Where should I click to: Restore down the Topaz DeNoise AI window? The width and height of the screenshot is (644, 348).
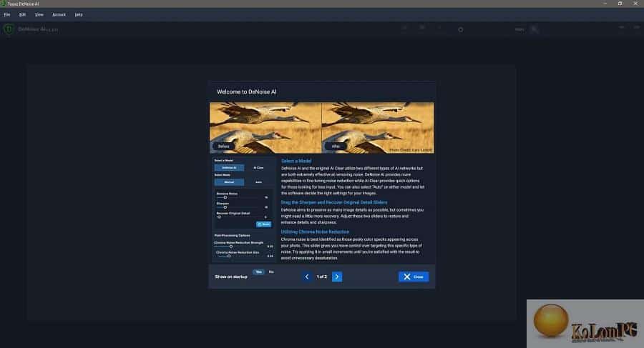tap(620, 4)
